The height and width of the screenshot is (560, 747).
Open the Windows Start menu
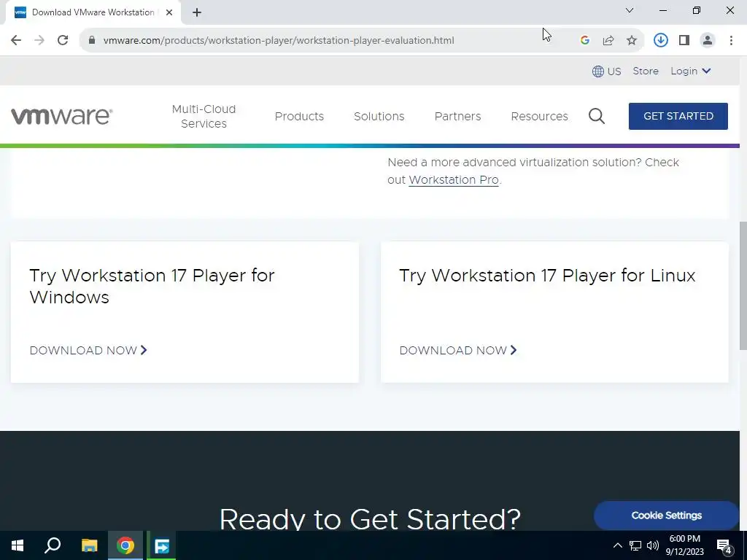pos(18,545)
